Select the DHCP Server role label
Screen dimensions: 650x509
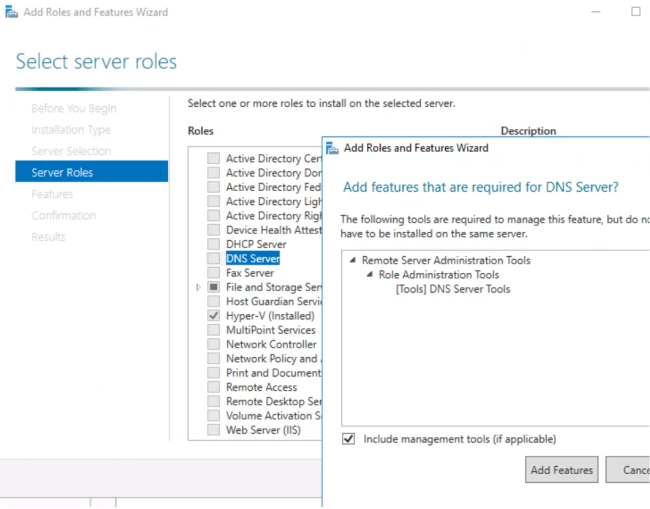(x=256, y=244)
